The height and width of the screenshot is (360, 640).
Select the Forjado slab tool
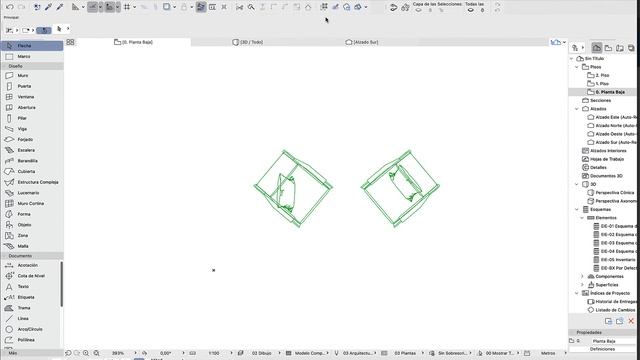click(x=32, y=139)
